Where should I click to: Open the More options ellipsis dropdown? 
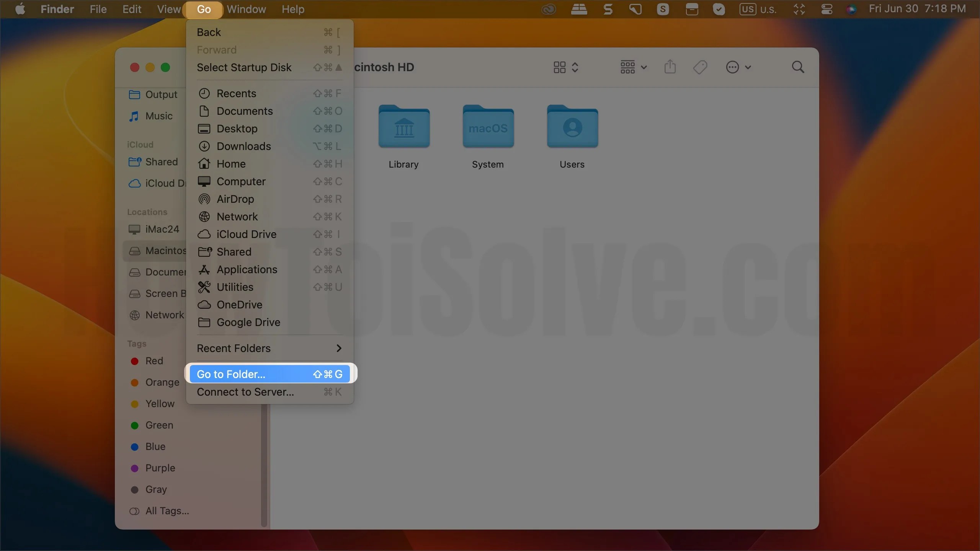coord(738,67)
